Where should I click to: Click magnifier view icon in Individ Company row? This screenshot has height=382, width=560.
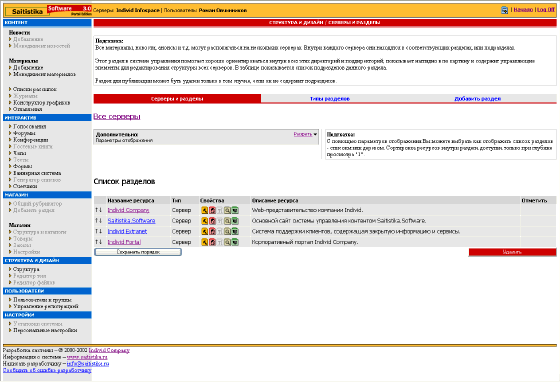click(x=227, y=210)
